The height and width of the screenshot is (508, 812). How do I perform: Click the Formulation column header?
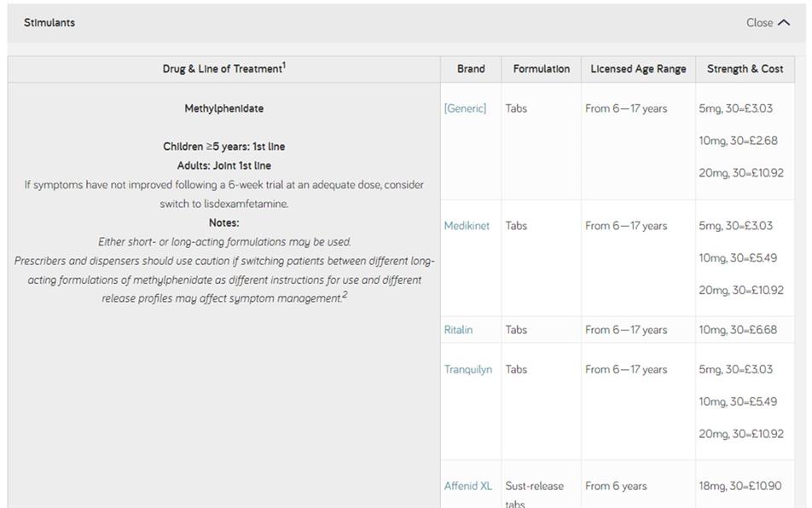click(x=541, y=68)
